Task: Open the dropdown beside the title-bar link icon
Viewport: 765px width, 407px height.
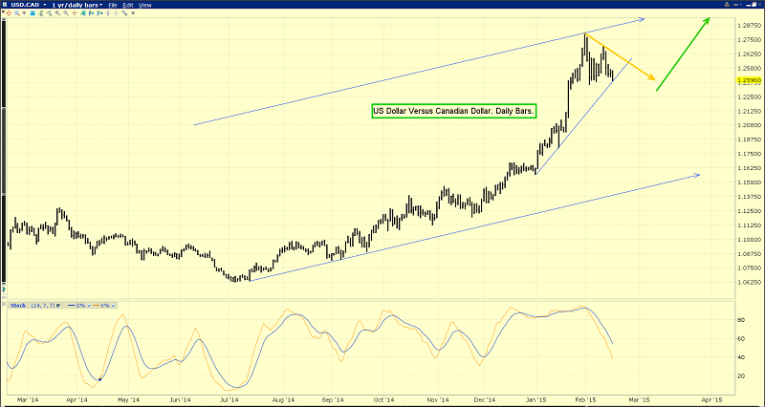Action: pos(741,4)
